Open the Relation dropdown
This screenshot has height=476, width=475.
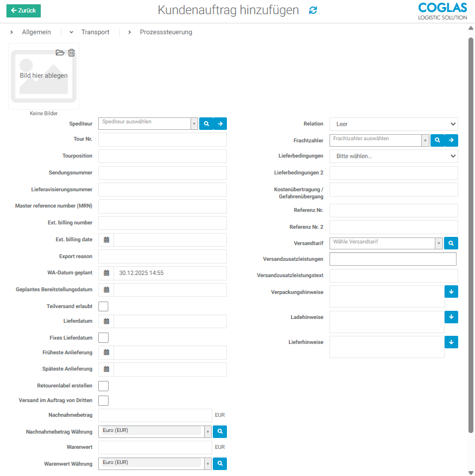394,124
